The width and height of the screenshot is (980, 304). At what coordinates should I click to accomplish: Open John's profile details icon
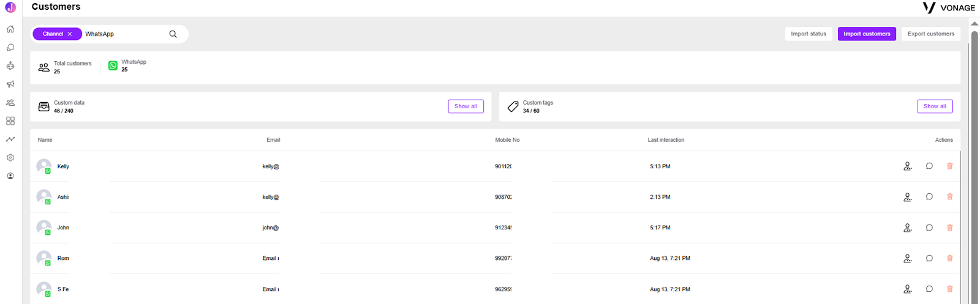pyautogui.click(x=908, y=228)
